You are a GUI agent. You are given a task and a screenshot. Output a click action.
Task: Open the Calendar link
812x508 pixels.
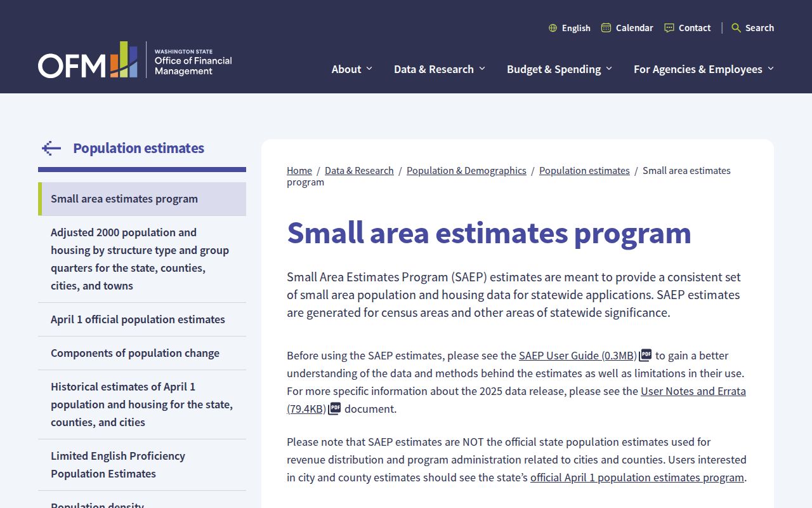click(634, 28)
